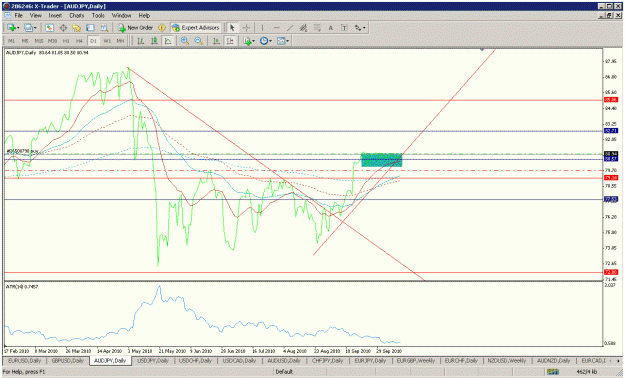Switch chart to bar chart mode
The image size is (625, 378).
tap(141, 41)
